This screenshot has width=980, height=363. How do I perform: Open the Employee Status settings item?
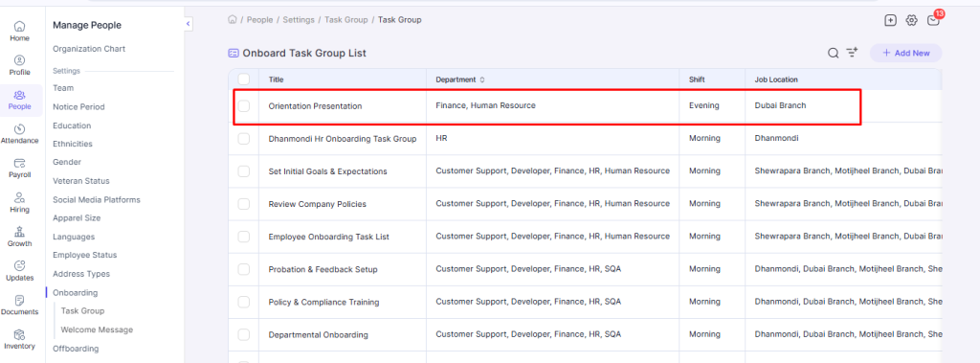pos(84,256)
